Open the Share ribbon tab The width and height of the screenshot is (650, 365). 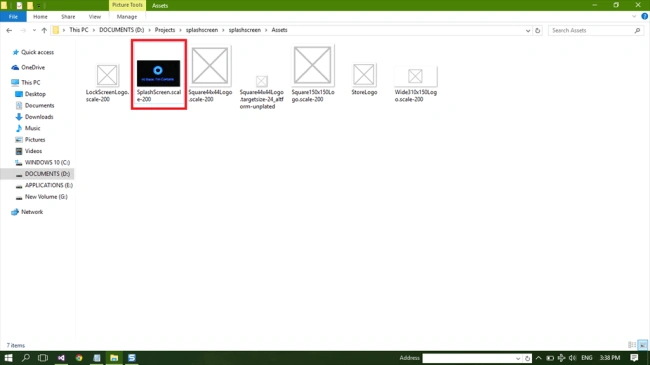68,17
